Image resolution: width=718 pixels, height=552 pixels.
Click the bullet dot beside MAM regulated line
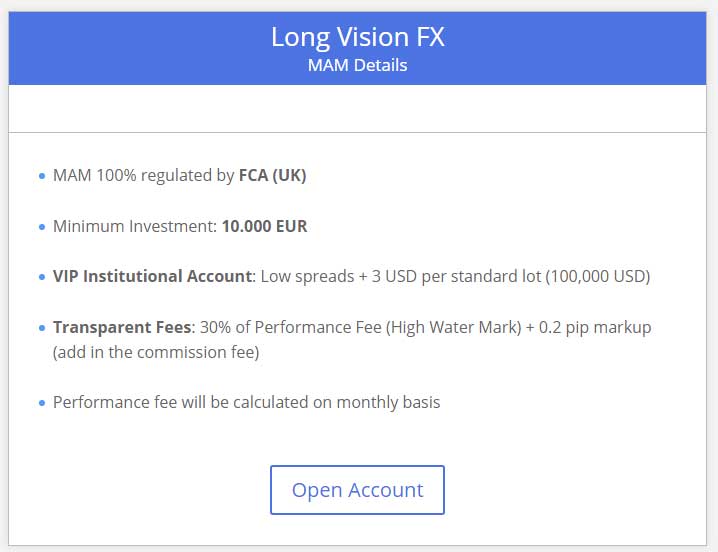pyautogui.click(x=42, y=176)
